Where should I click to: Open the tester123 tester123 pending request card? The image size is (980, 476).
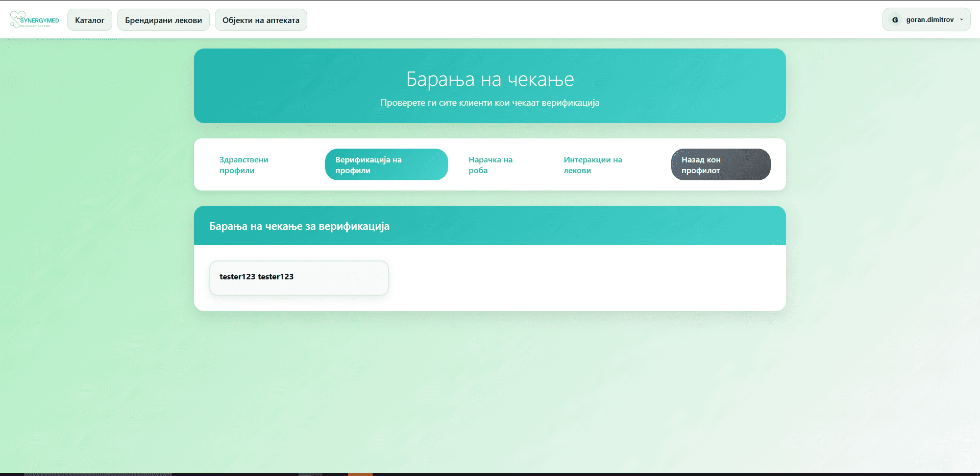(x=299, y=277)
